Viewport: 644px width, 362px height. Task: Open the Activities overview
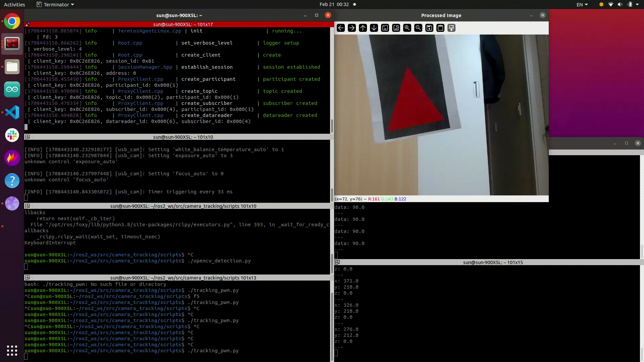tap(14, 4)
